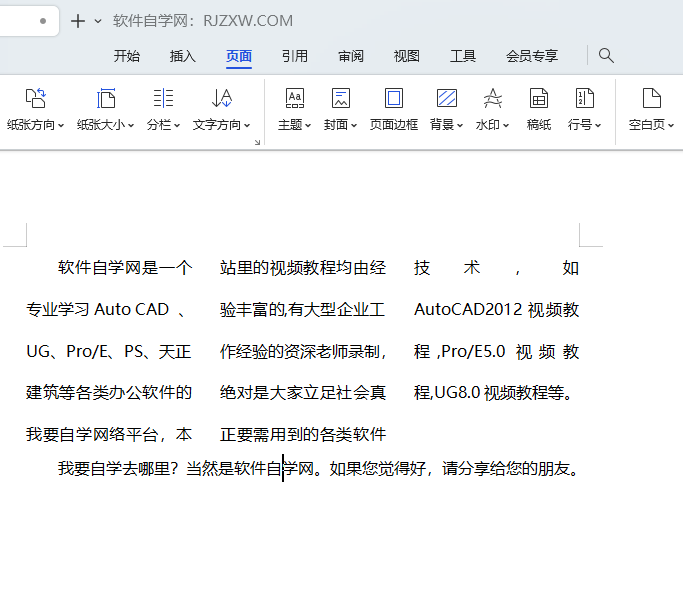Expand the 纸张大小 dropdown arrow
683x601 pixels.
[x=131, y=125]
